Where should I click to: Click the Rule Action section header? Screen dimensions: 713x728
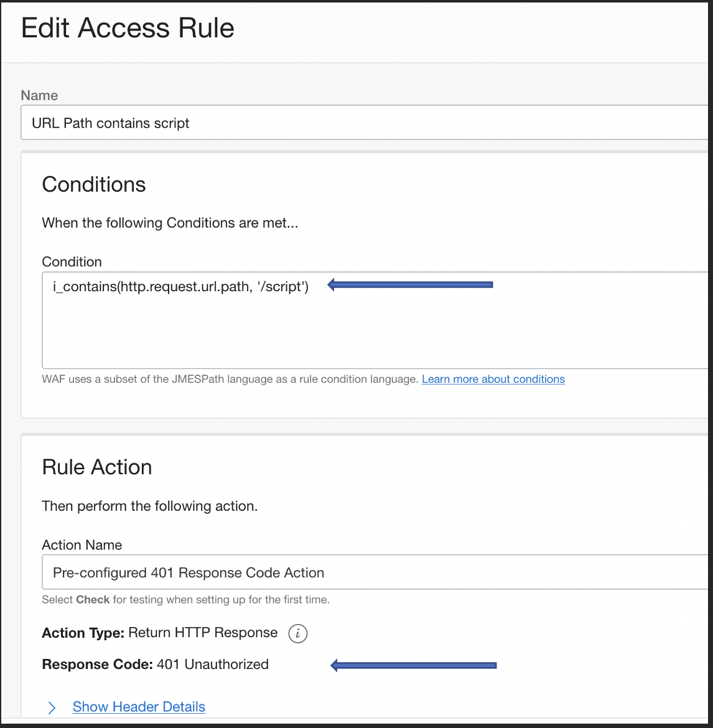(x=96, y=467)
